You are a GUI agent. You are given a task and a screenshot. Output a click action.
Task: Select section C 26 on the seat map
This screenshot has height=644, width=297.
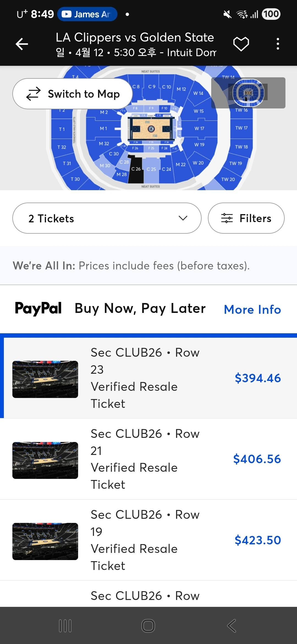click(136, 169)
